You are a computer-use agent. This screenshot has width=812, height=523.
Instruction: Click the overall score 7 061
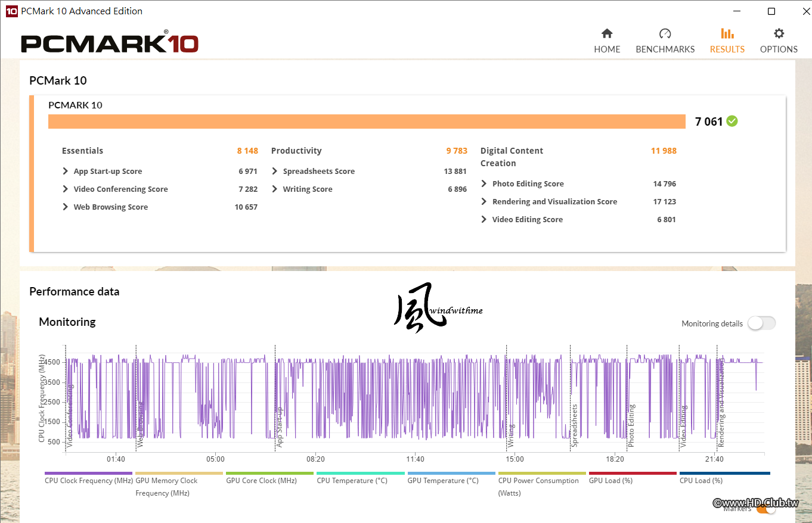709,122
